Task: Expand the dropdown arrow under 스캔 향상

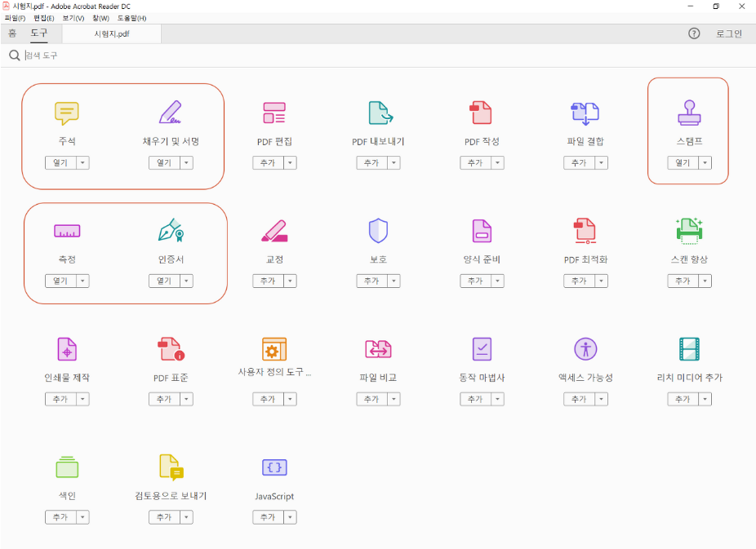Action: pos(705,281)
